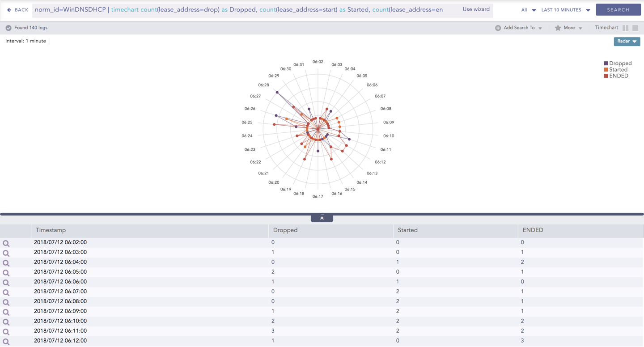The width and height of the screenshot is (644, 347).
Task: Open the Last 10 Minutes time range dropdown
Action: click(x=565, y=10)
